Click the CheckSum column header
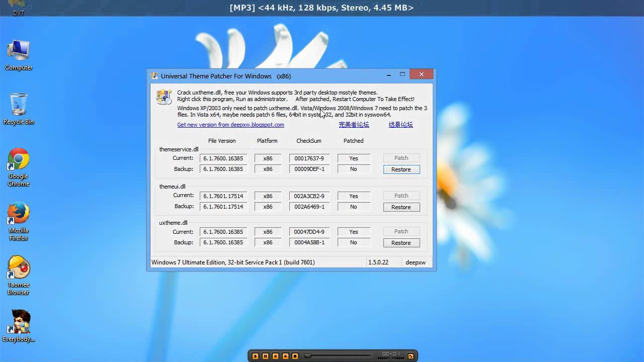Screen dimensions: 644x362 click(x=309, y=141)
